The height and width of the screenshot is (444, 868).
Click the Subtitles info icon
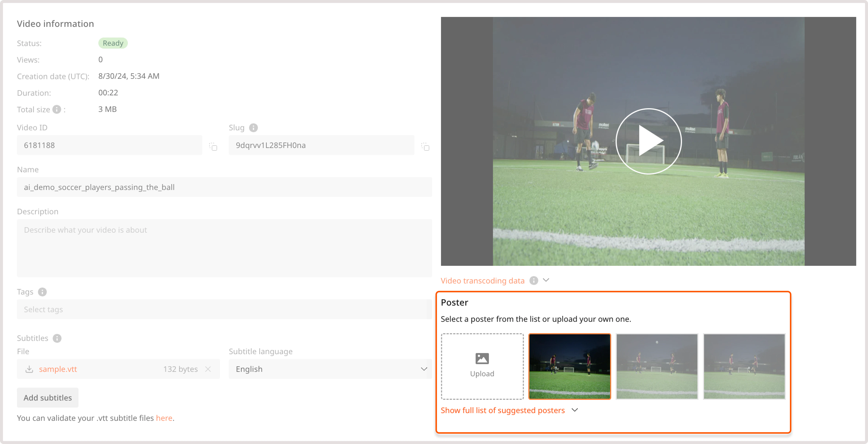click(57, 338)
